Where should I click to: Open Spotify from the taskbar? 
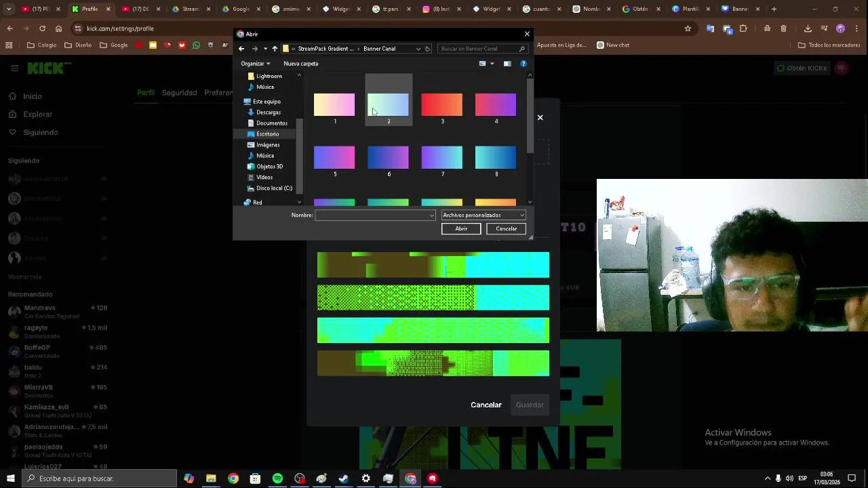277,479
